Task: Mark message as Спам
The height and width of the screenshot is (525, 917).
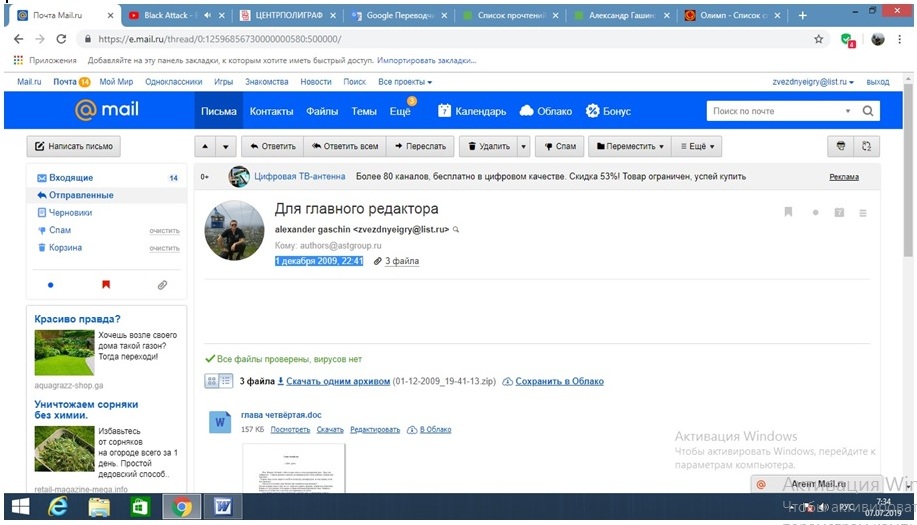Action: click(560, 146)
